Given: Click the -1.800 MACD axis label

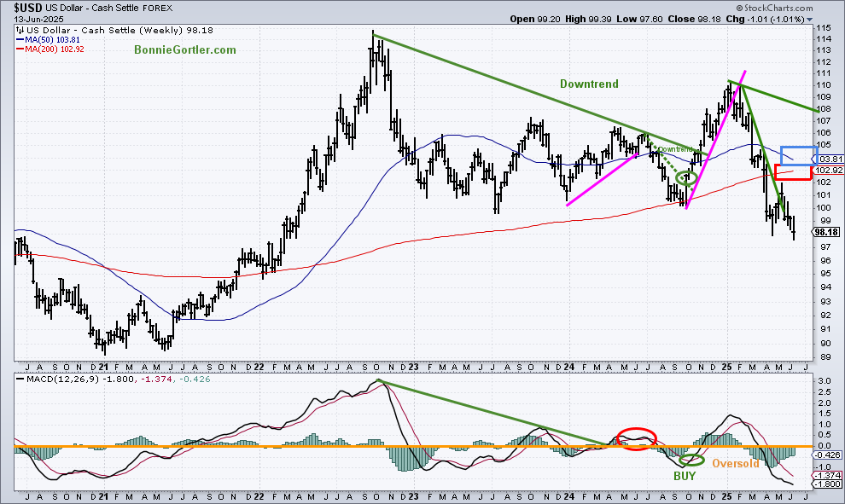Looking at the screenshot, I should click(x=829, y=484).
